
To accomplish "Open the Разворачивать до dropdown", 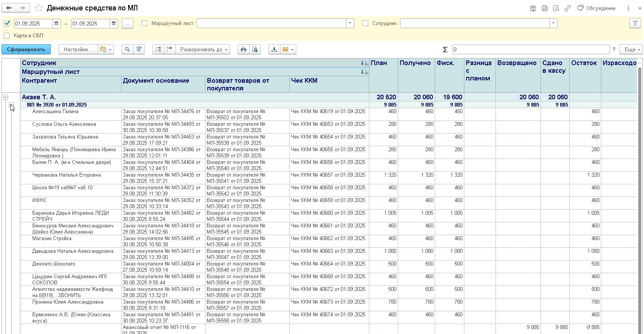I will pyautogui.click(x=203, y=49).
